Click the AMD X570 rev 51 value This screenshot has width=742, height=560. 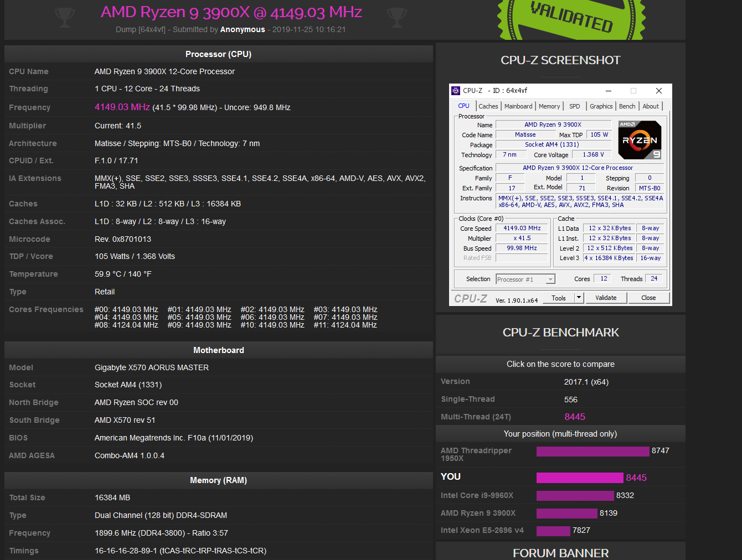[x=125, y=420]
